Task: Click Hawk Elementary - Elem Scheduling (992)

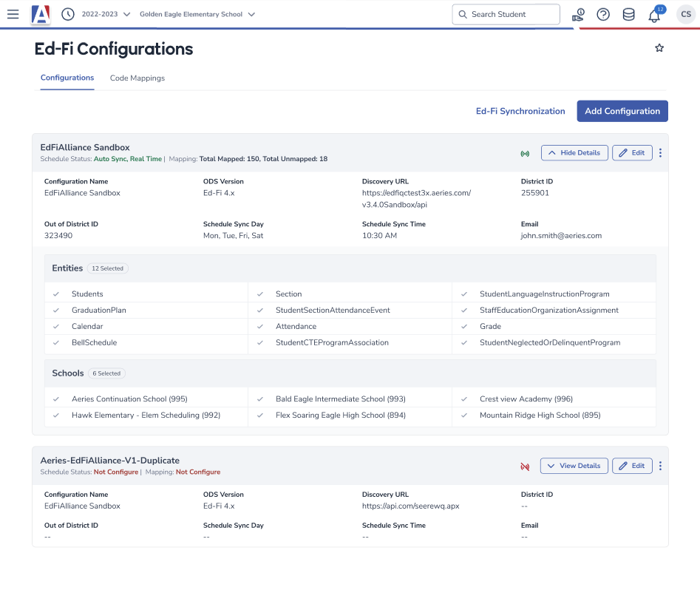Action: [x=146, y=415]
